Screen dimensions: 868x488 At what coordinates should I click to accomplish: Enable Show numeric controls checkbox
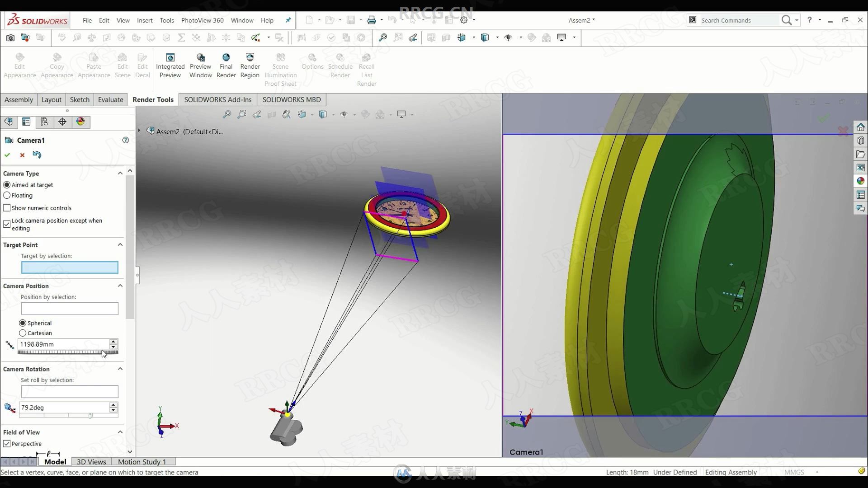(7, 207)
